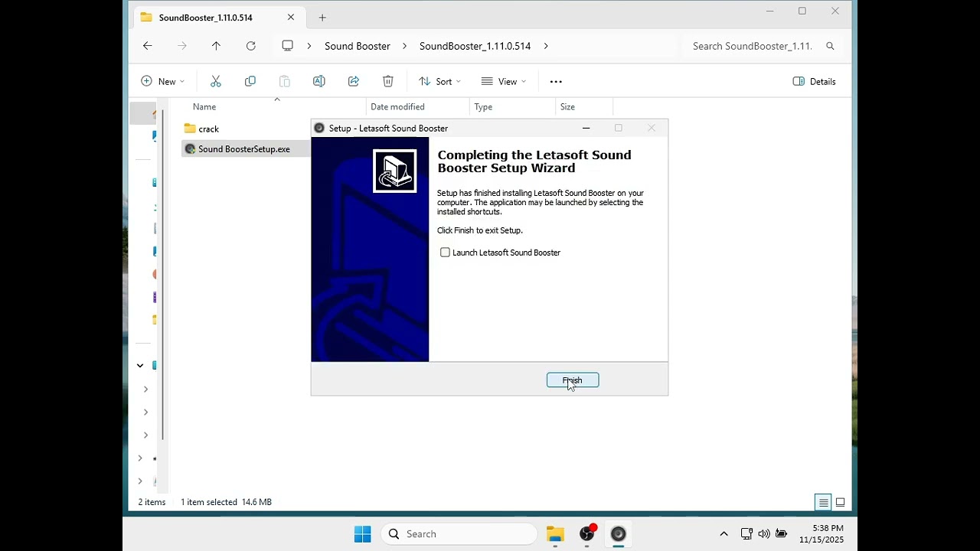Click the taskbar Search box
This screenshot has height=551, width=980.
click(x=459, y=534)
